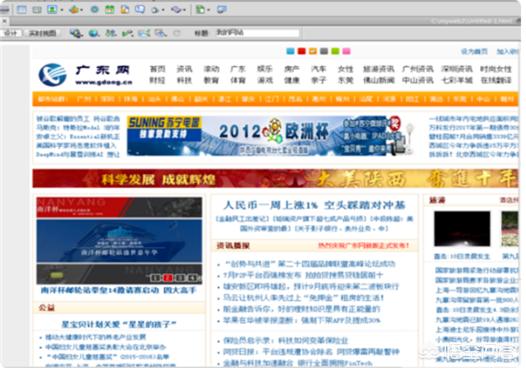Open the 娱乐 navigation link

(265, 69)
